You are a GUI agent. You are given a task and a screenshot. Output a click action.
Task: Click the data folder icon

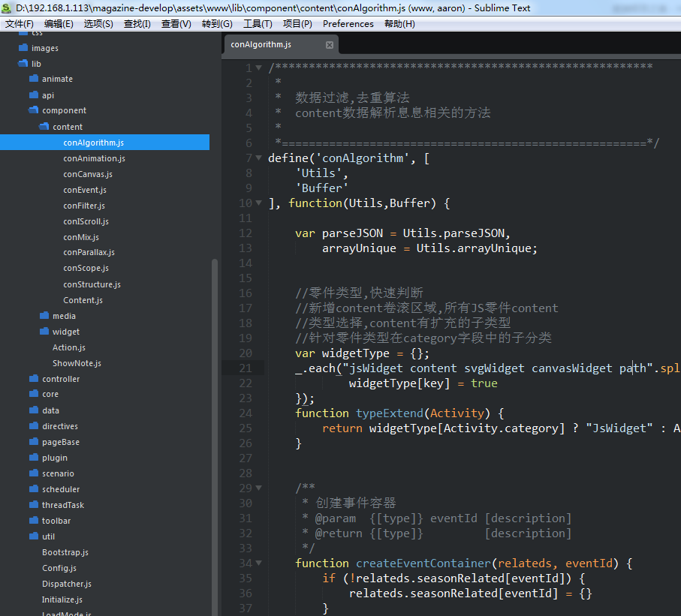34,410
